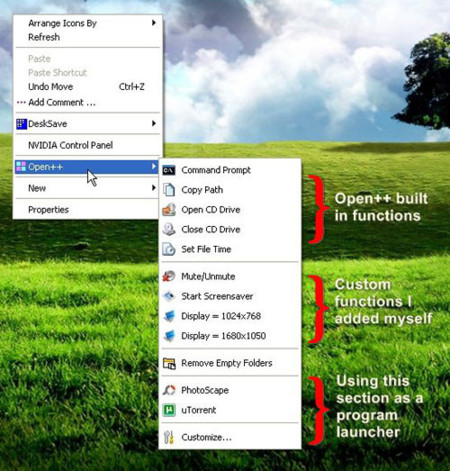This screenshot has height=471, width=450.
Task: Click the Open CD Drive icon
Action: coord(169,210)
